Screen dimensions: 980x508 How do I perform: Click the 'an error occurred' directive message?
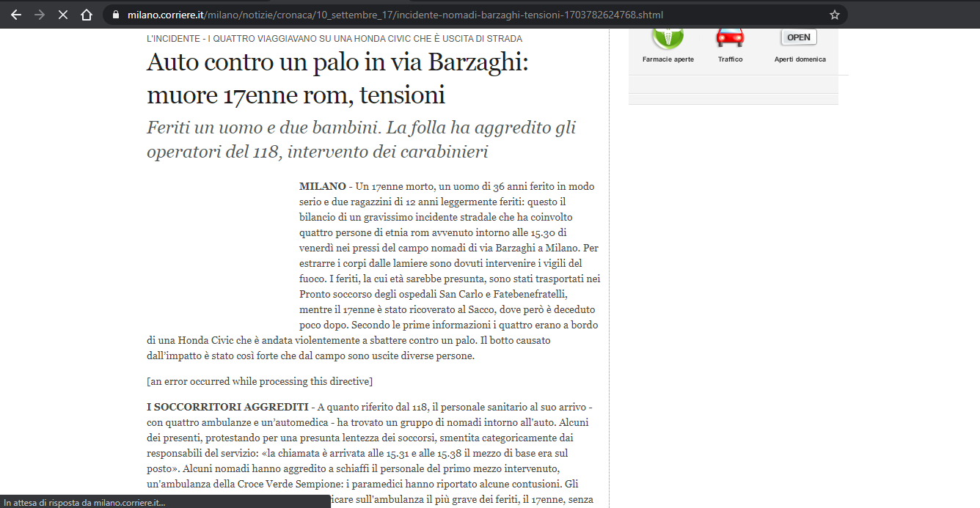pyautogui.click(x=260, y=381)
